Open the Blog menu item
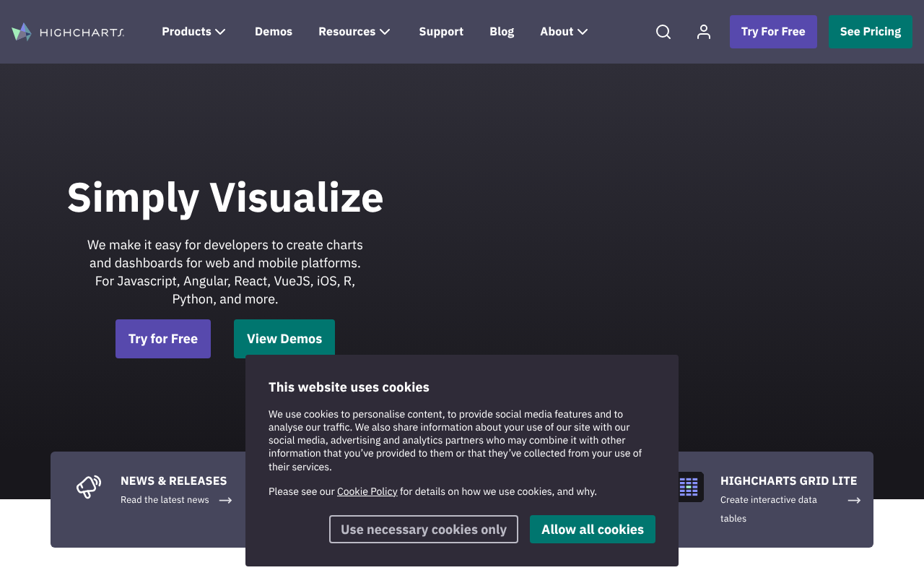The width and height of the screenshot is (924, 578). point(502,32)
